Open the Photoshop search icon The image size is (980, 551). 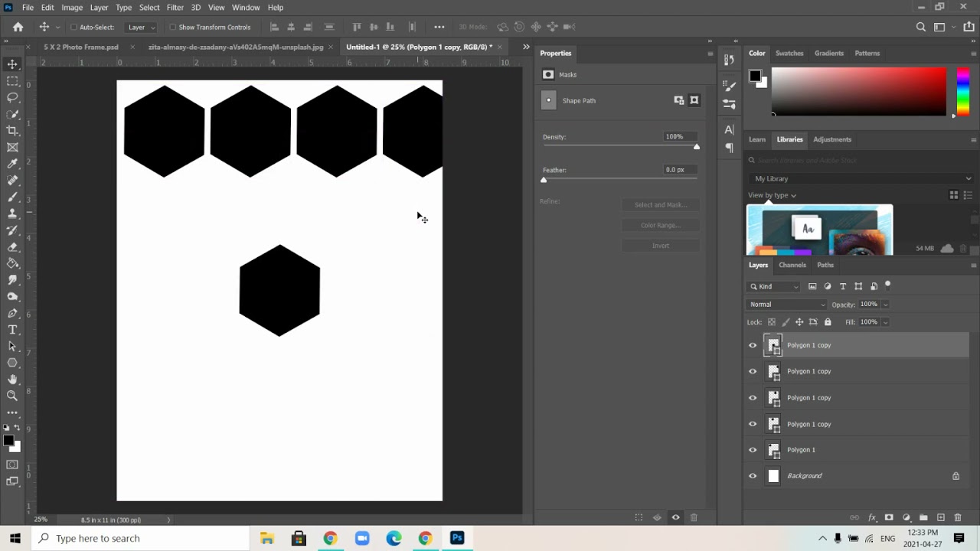(921, 27)
